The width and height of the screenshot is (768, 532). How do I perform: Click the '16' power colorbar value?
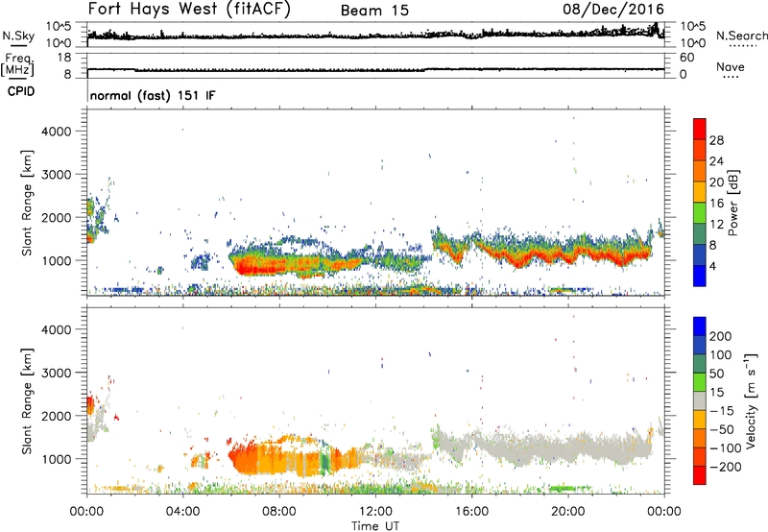(x=716, y=204)
